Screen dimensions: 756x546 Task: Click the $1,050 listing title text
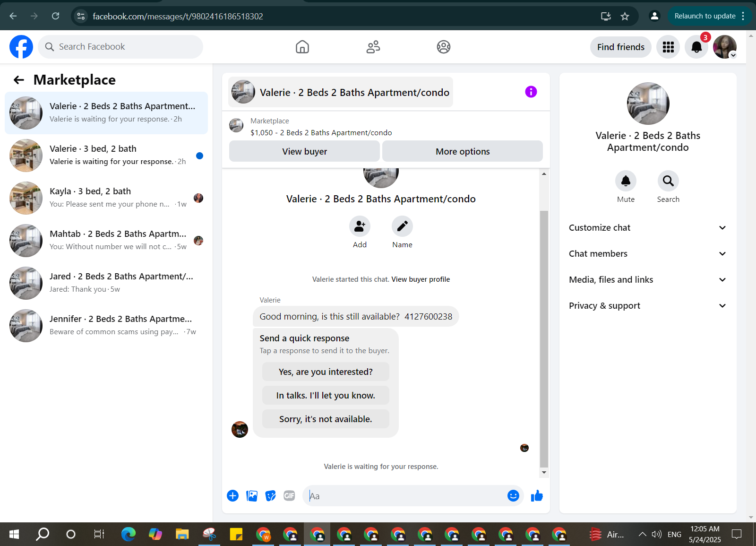(321, 133)
